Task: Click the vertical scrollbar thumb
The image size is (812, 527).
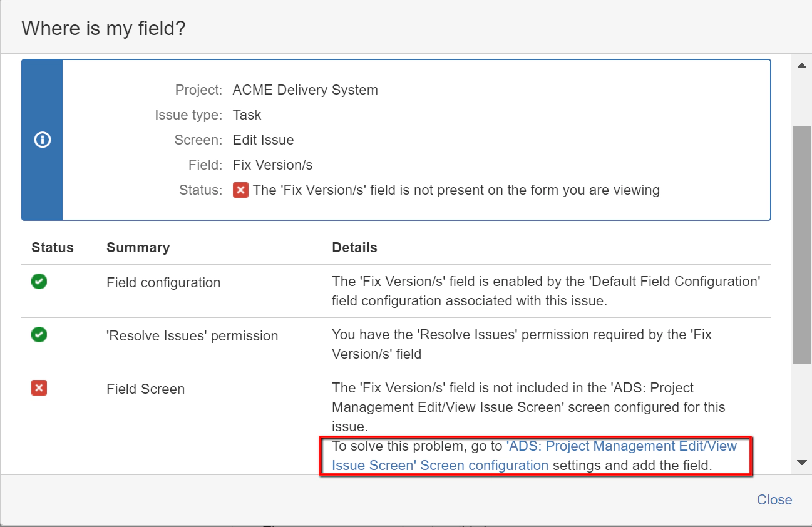Action: 801,244
